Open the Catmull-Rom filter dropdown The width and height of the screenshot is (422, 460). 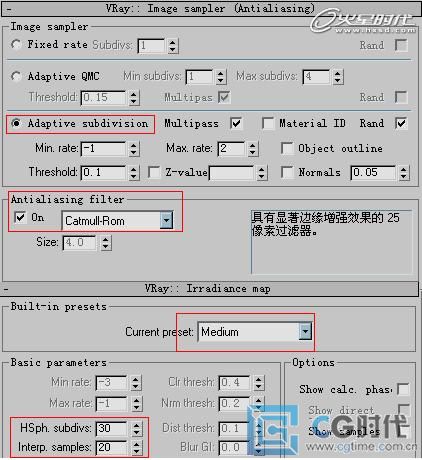(x=166, y=220)
